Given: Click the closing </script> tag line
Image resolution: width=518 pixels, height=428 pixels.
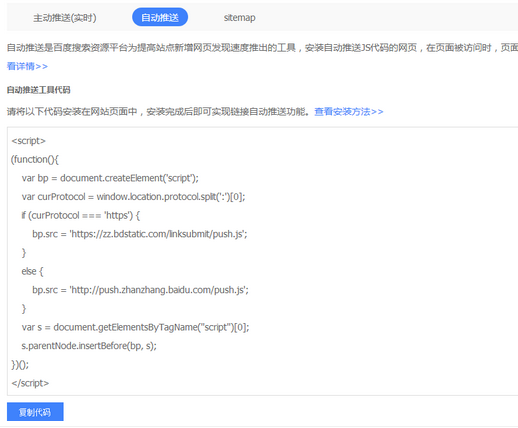Looking at the screenshot, I should (x=30, y=384).
